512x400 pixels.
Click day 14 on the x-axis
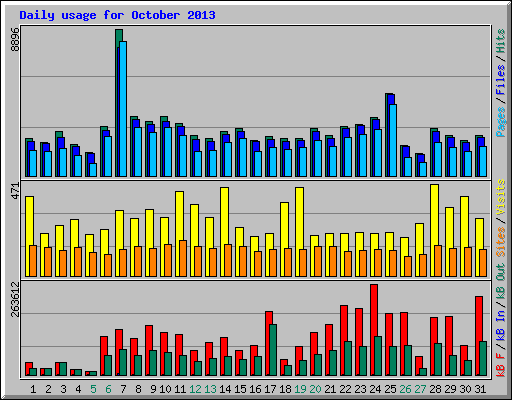tap(225, 389)
